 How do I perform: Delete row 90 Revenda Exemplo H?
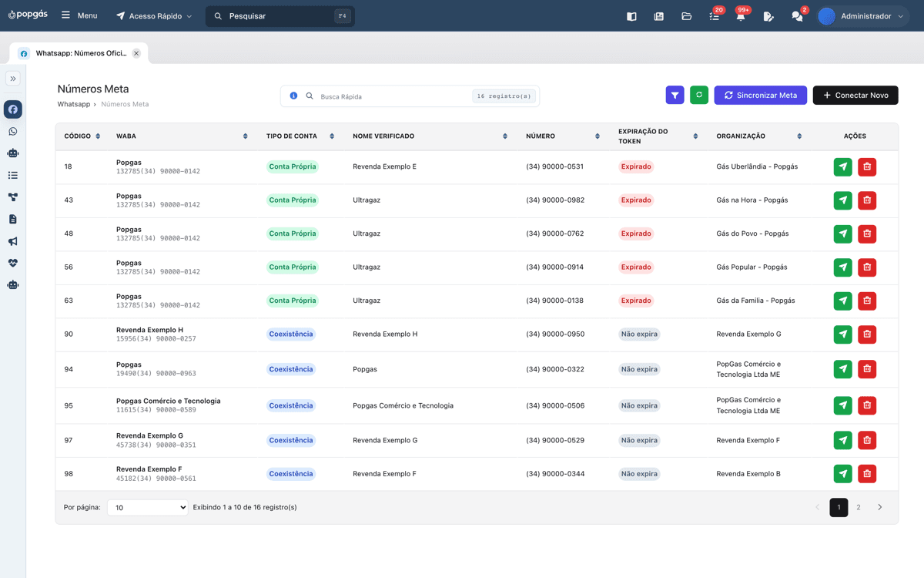coord(867,334)
